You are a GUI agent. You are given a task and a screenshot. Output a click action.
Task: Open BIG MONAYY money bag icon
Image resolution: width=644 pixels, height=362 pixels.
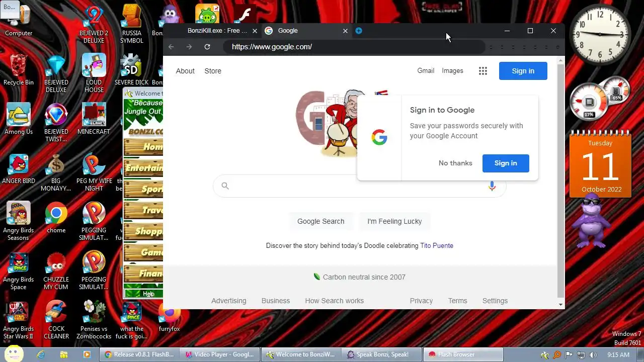pos(56,172)
